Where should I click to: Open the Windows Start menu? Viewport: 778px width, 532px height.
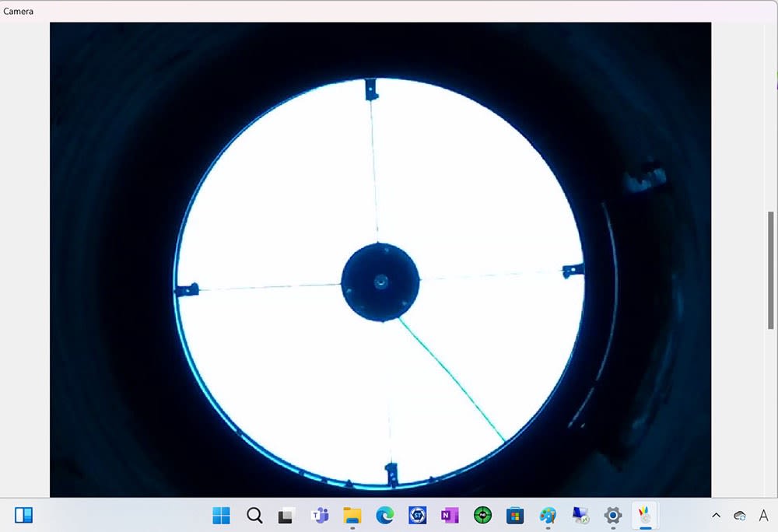221,516
